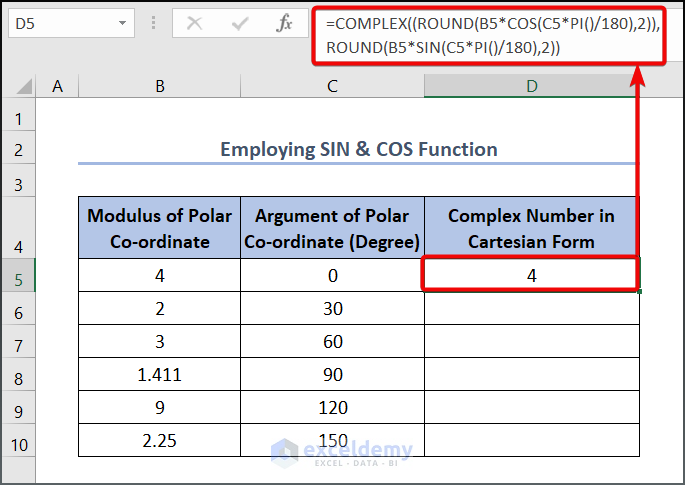This screenshot has height=485, width=685.
Task: Select cell C8 containing 90
Action: (x=332, y=374)
